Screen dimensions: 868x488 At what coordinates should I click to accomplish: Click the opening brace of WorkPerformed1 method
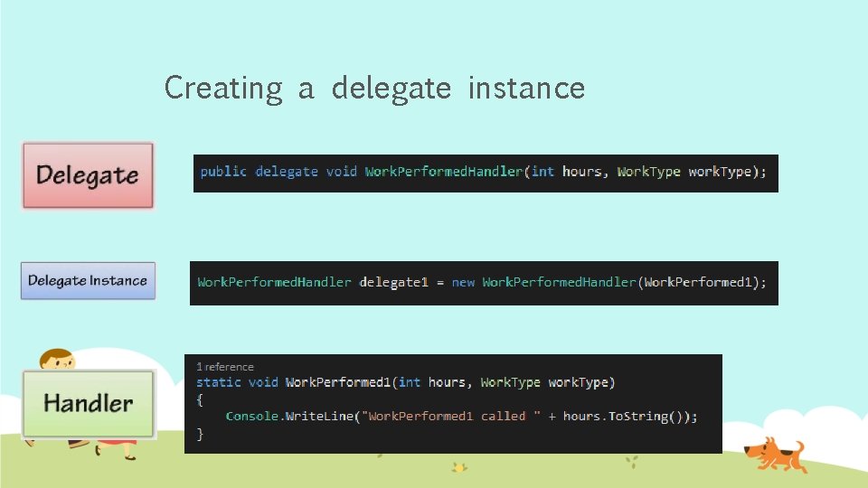[200, 399]
